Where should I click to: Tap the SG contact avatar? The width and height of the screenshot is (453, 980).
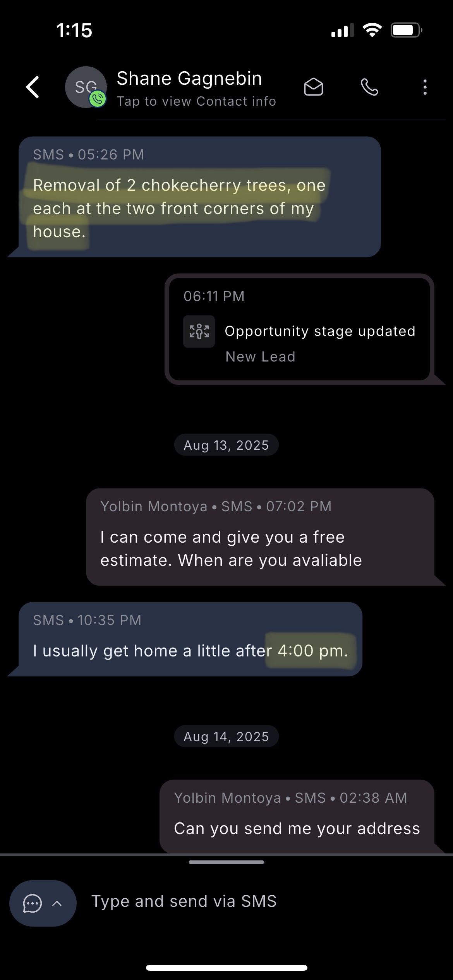pyautogui.click(x=86, y=87)
